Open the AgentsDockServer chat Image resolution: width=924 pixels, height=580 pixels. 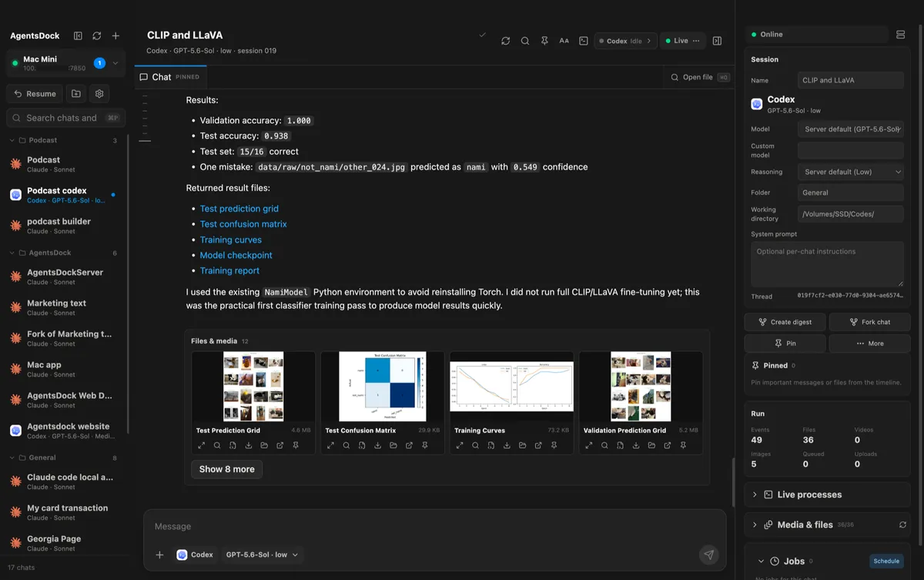click(65, 277)
